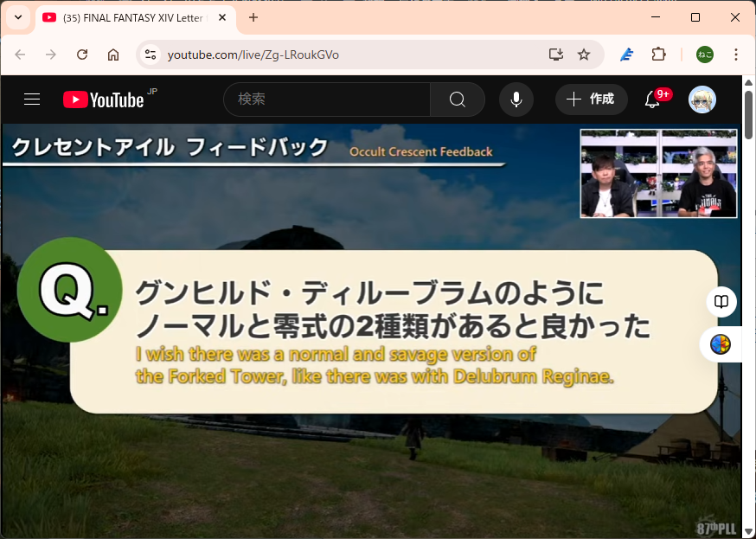Click 'I wish there was a normal and savage version of'
756x539 pixels.
[x=336, y=355]
